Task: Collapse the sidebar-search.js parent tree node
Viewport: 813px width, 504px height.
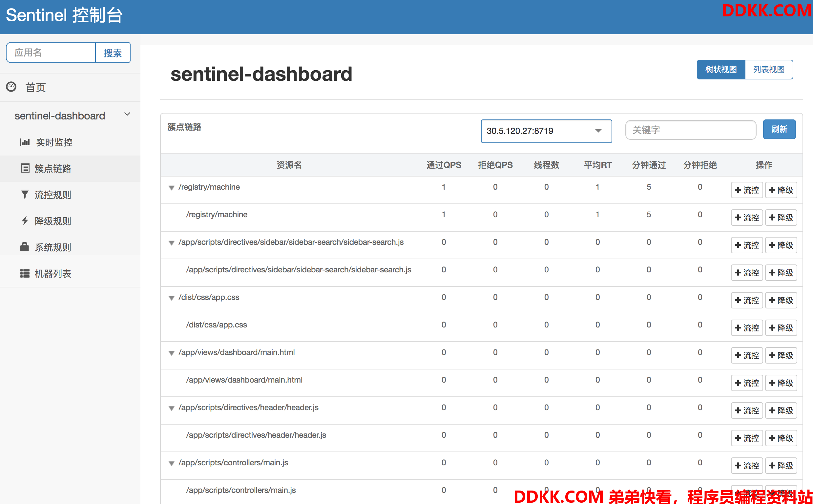Action: [172, 243]
